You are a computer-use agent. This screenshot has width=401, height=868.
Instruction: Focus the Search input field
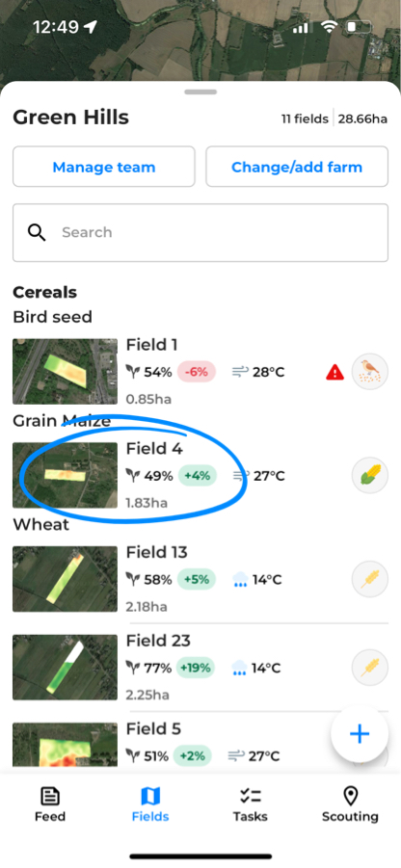tap(200, 232)
